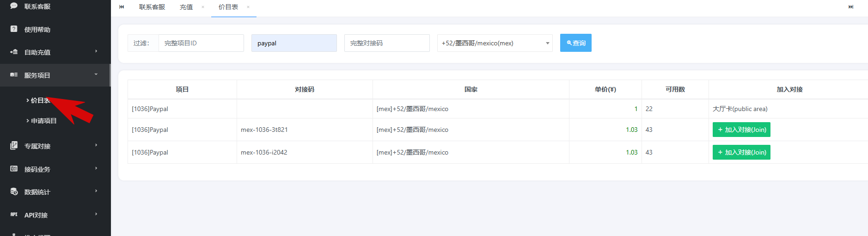Image resolution: width=868 pixels, height=236 pixels.
Task: Click the 数据统计 coins icon
Action: pyautogui.click(x=14, y=192)
